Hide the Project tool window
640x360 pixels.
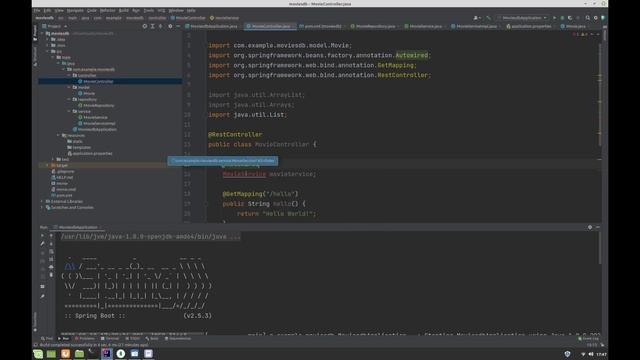[178, 26]
